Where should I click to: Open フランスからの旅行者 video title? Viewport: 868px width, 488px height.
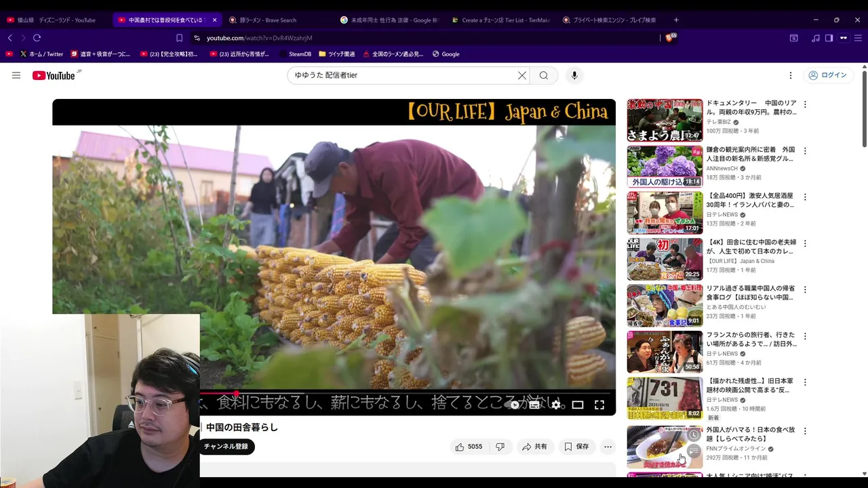[x=751, y=339]
